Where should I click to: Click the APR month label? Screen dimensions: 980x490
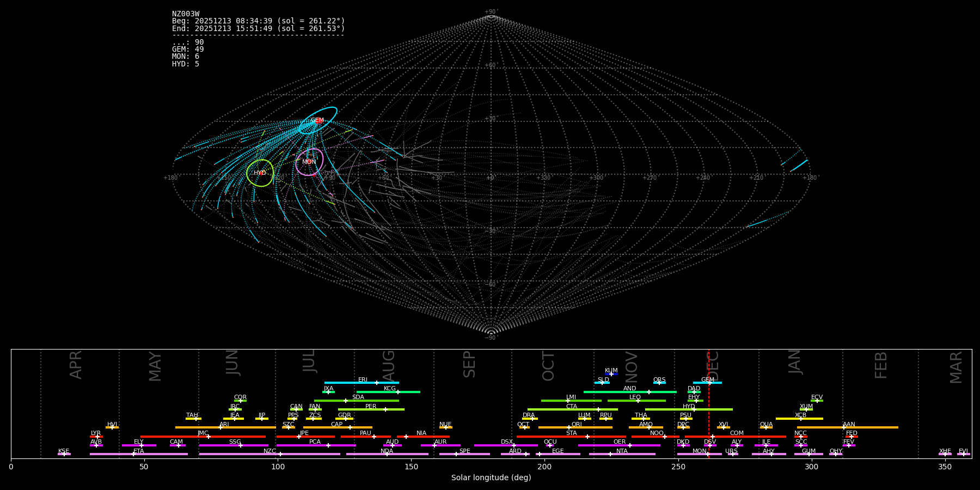coord(76,365)
